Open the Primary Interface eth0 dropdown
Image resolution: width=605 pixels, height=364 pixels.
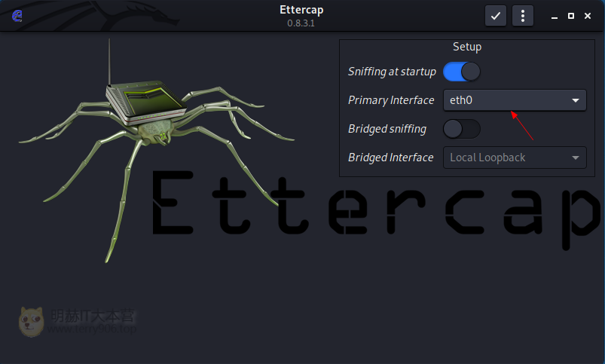515,100
